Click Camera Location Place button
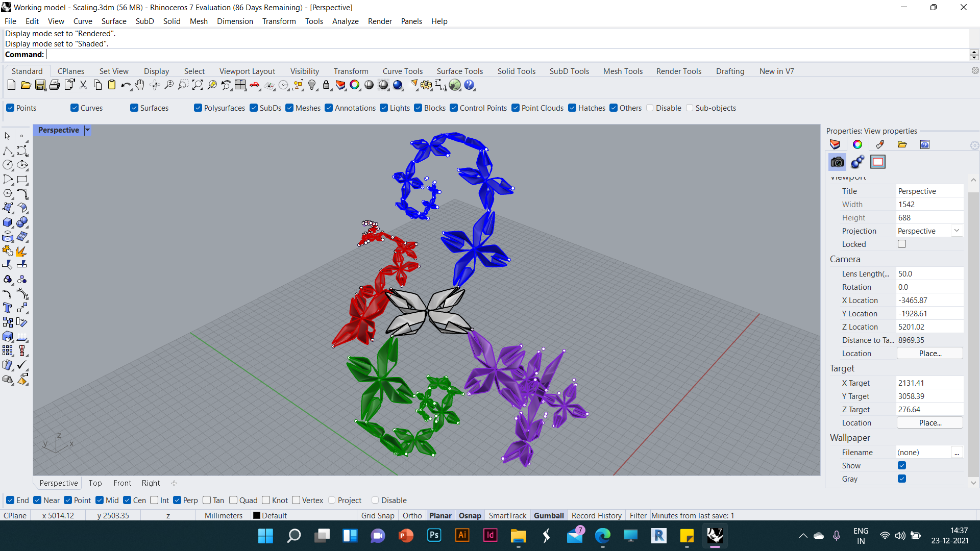 929,353
